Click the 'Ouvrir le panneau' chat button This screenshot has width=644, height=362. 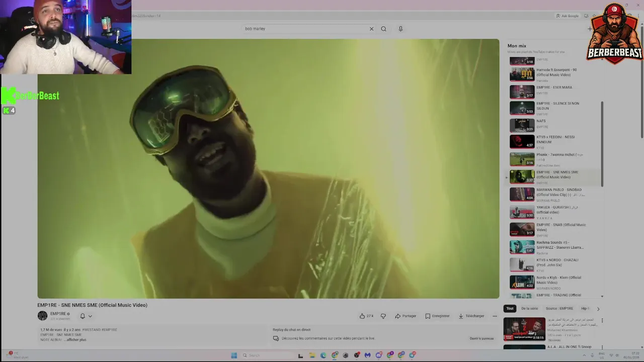point(481,338)
